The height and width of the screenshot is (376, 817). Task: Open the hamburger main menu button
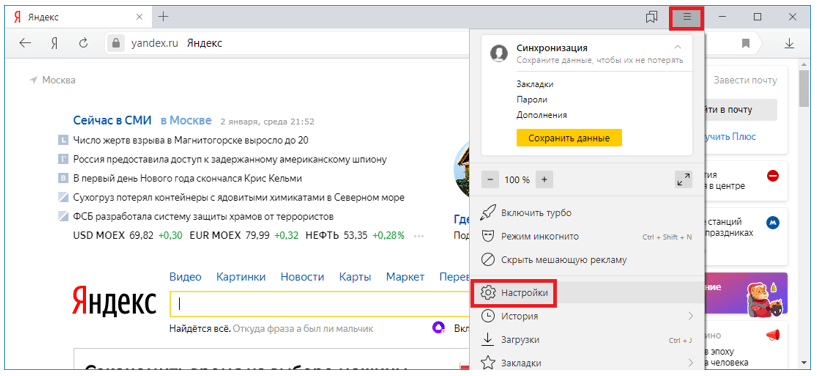tap(687, 17)
